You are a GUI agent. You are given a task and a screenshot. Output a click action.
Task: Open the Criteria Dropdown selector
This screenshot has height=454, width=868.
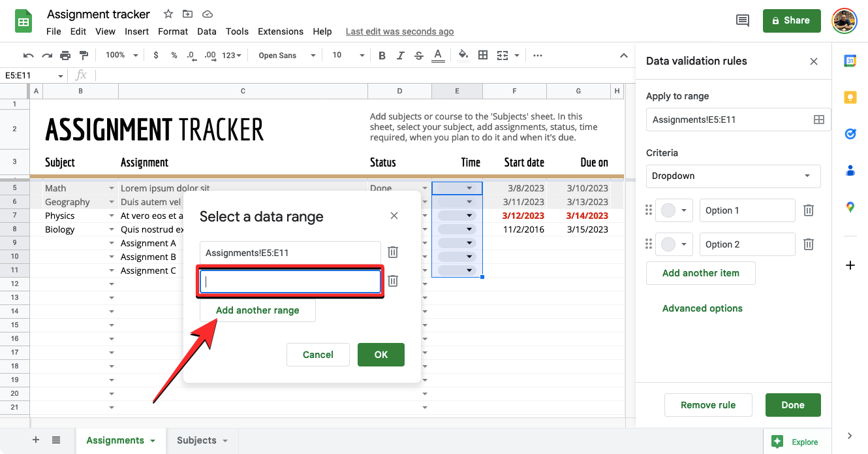[733, 176]
